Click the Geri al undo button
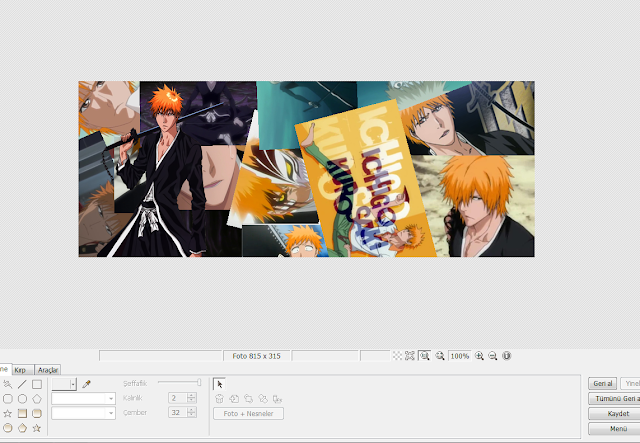 [602, 383]
